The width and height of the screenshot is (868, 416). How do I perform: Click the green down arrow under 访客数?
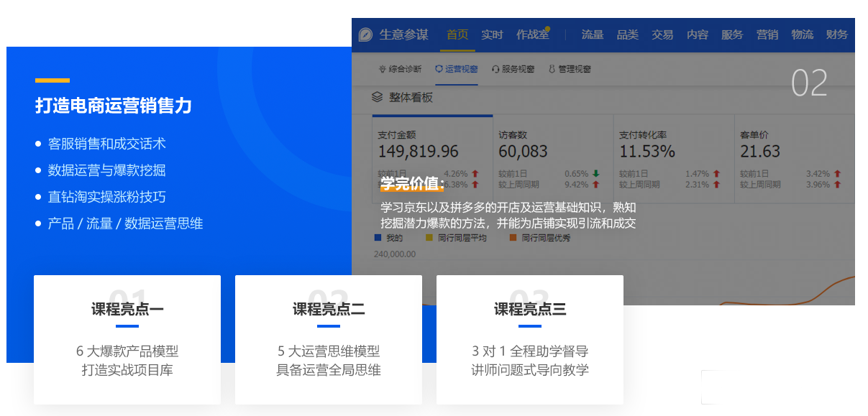pyautogui.click(x=596, y=174)
